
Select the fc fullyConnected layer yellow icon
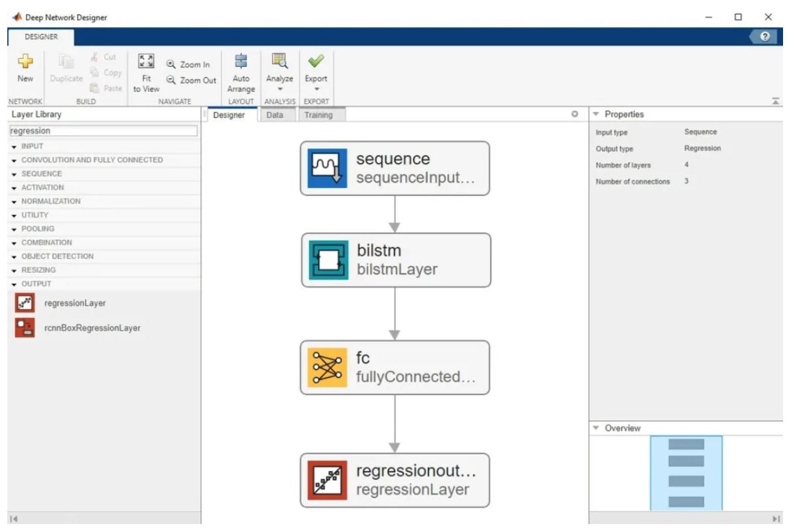pyautogui.click(x=328, y=367)
